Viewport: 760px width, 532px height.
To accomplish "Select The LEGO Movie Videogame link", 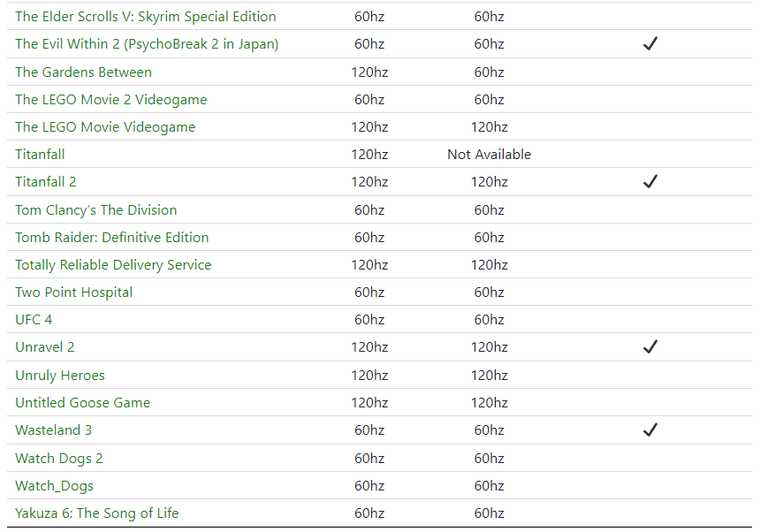I will point(105,127).
